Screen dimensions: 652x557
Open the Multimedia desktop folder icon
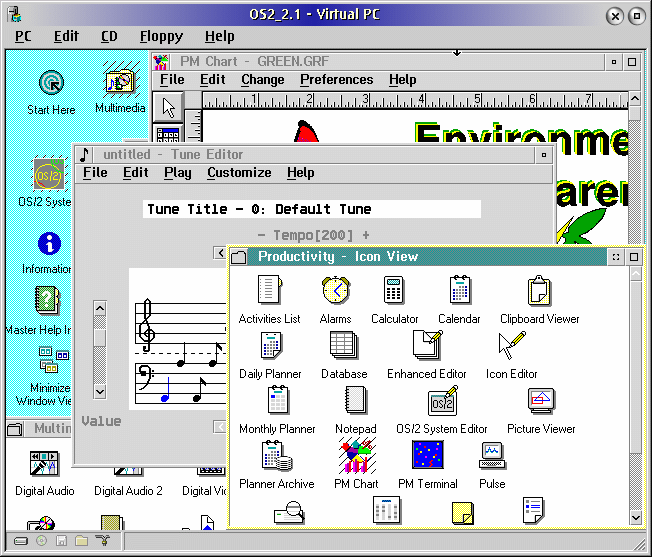120,81
